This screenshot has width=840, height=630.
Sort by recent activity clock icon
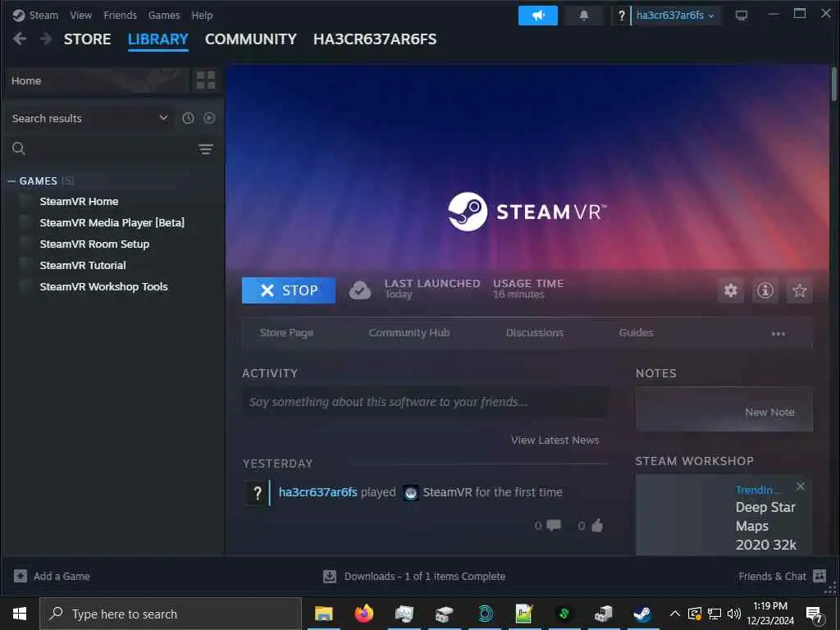(188, 118)
